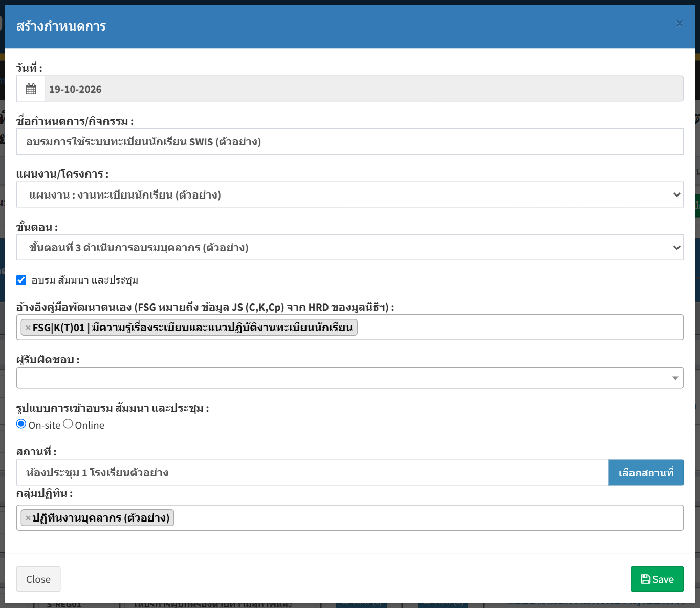Screen dimensions: 700x608
Task: Click the floppy disk icon on Save
Action: (x=646, y=579)
